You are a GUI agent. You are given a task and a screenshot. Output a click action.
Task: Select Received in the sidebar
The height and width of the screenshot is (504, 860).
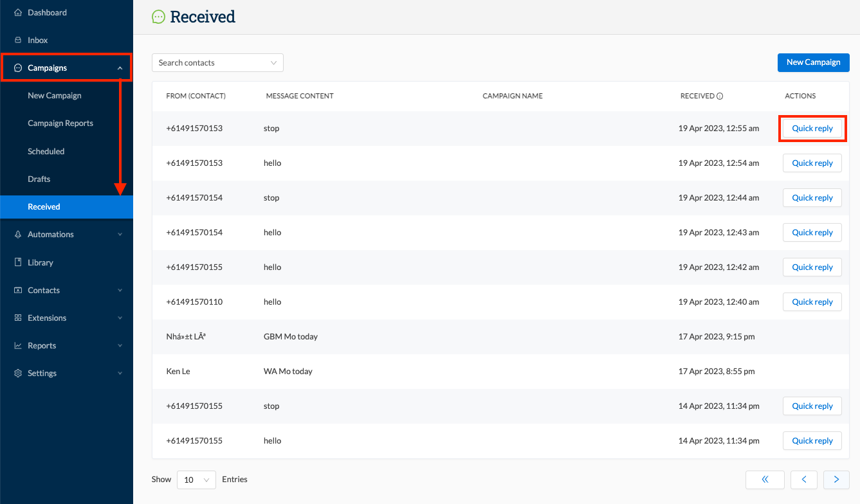pos(66,207)
